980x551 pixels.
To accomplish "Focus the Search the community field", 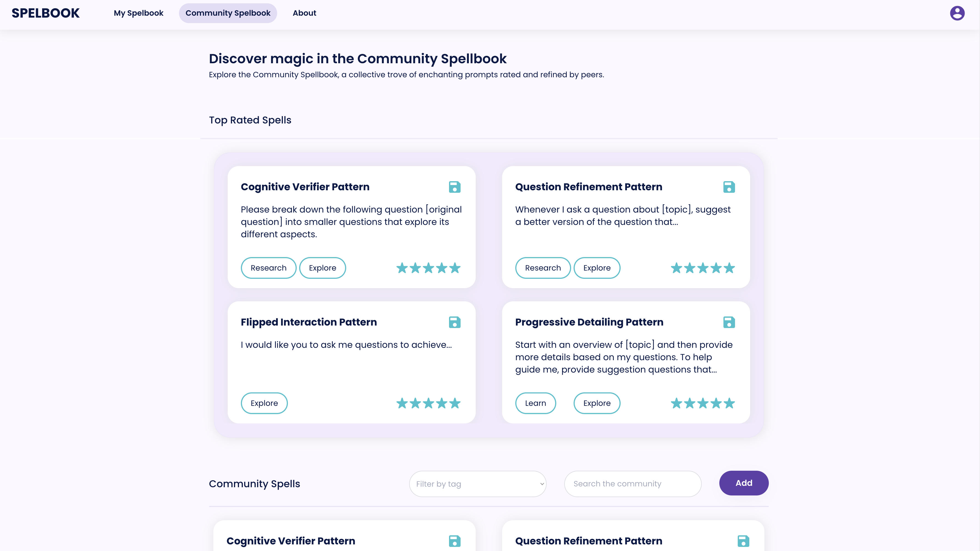I will coord(632,484).
